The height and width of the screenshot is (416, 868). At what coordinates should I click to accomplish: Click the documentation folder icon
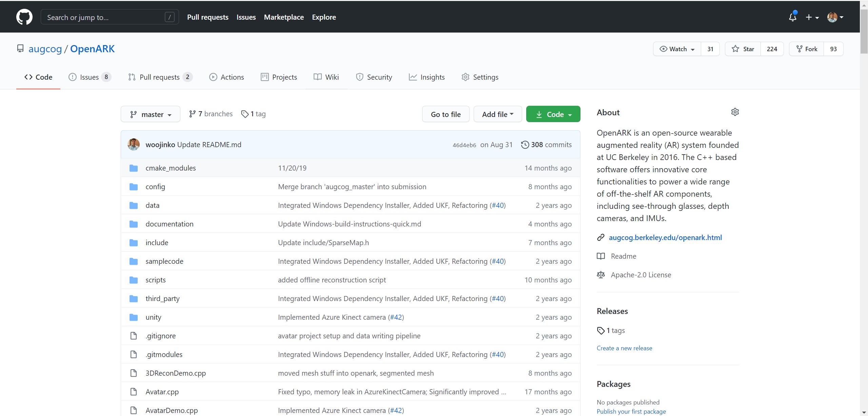pyautogui.click(x=134, y=224)
